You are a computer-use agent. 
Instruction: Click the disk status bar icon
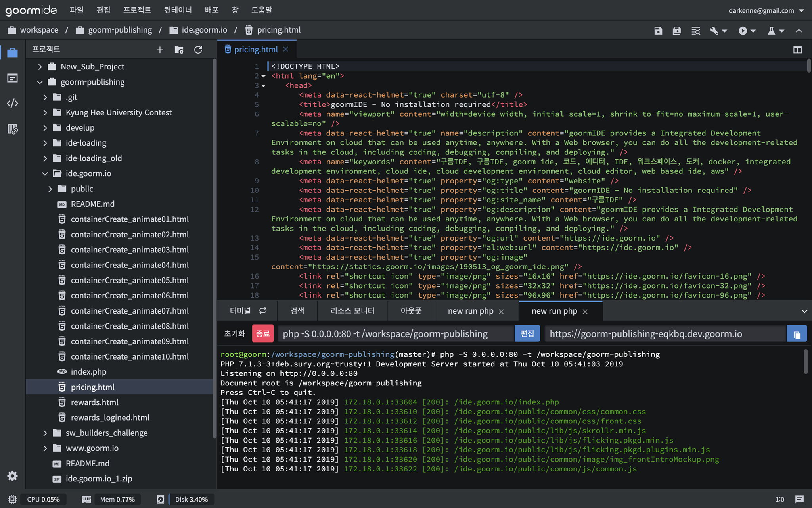(x=161, y=499)
